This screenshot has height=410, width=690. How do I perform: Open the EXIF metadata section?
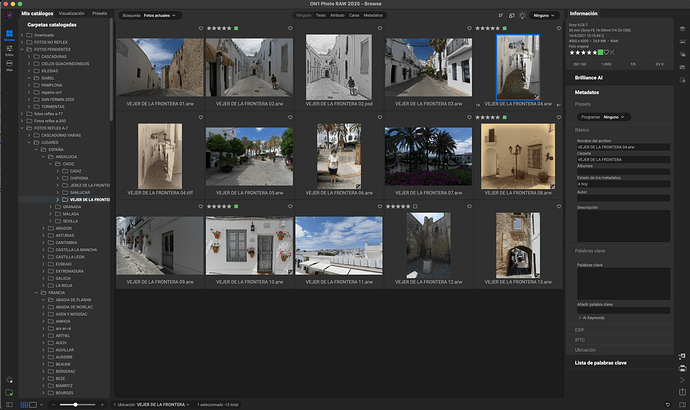click(581, 328)
